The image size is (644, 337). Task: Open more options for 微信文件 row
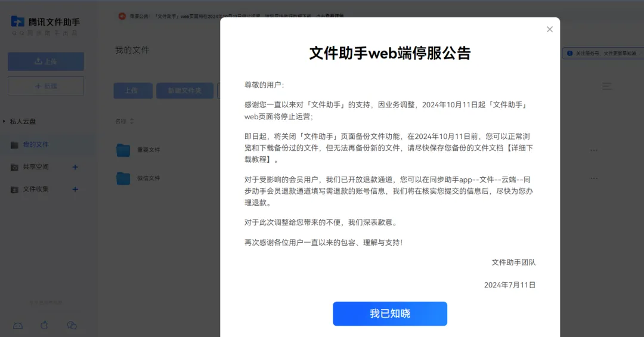click(x=594, y=178)
